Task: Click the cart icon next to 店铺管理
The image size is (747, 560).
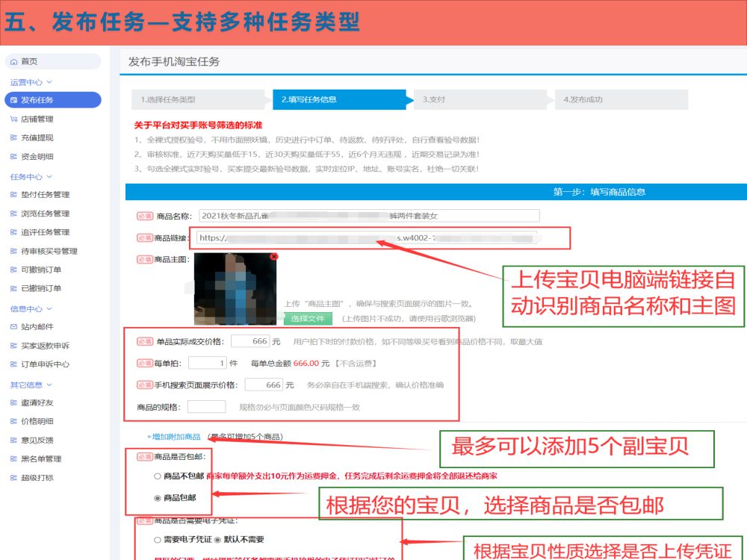Action: click(13, 119)
